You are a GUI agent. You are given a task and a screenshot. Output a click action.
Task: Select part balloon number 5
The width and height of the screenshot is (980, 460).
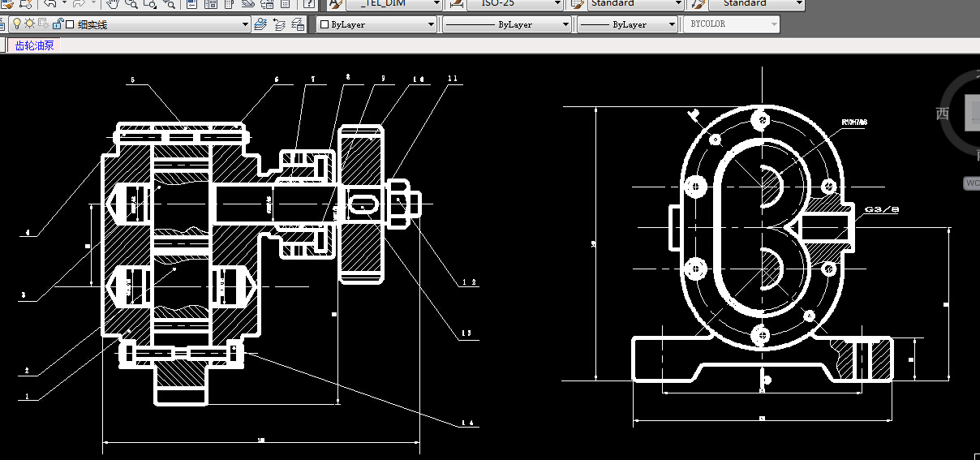(x=132, y=80)
